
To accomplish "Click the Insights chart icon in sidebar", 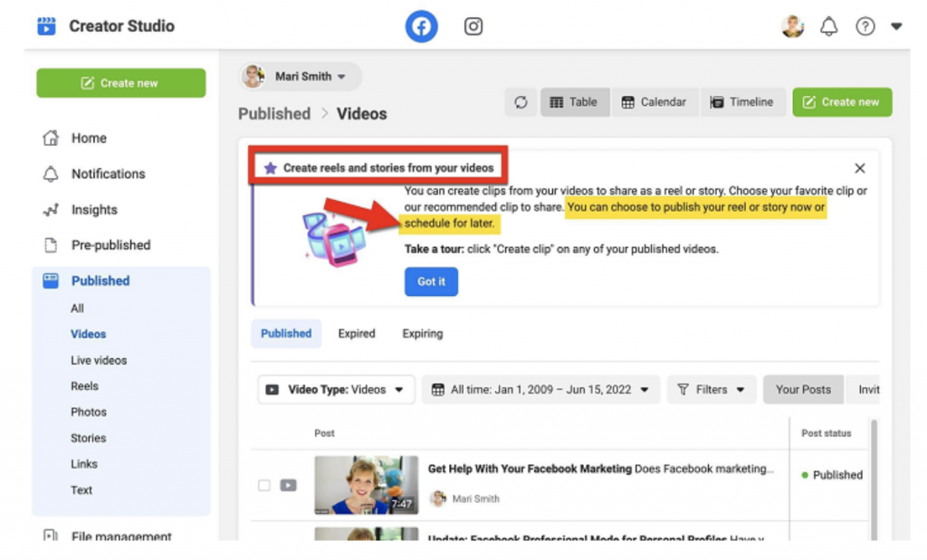I will tap(51, 210).
